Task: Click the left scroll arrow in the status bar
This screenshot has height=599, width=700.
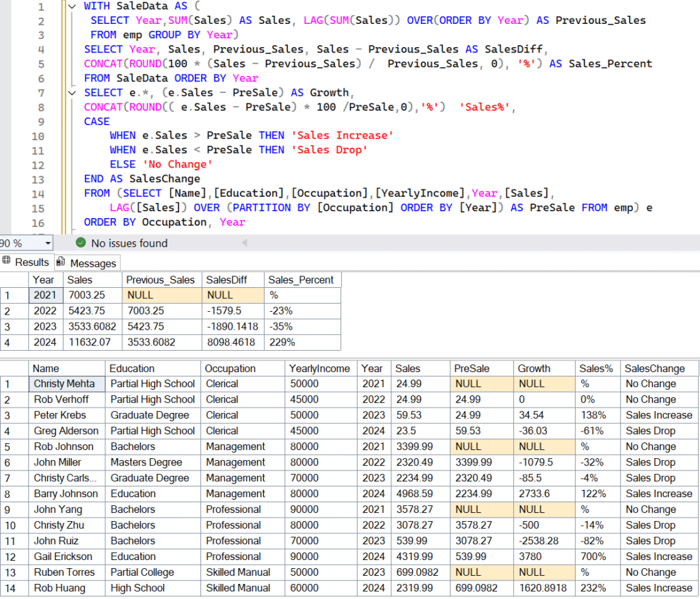Action: tap(244, 243)
